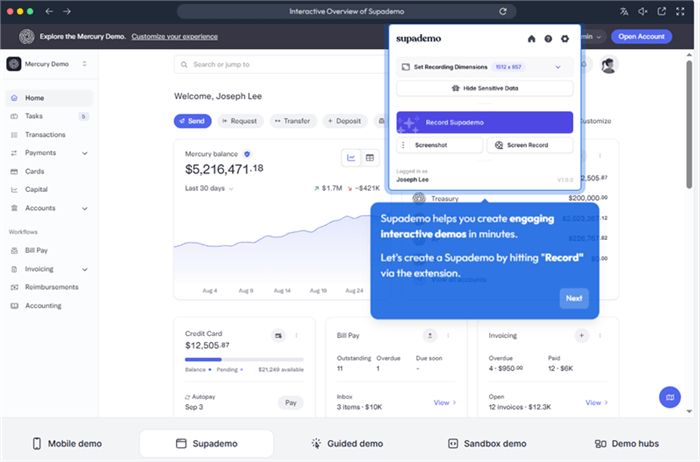Open the Supademo extension help icon
Screen dimensions: 700x462
(x=548, y=39)
